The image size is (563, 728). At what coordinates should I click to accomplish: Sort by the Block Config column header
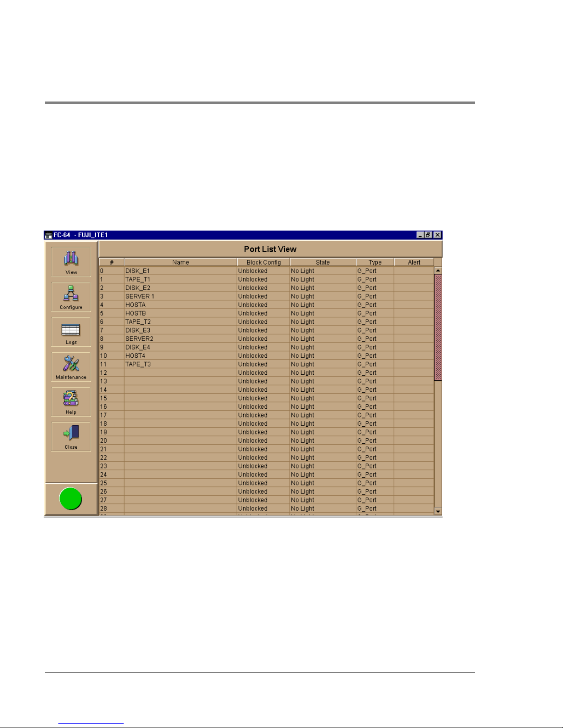(x=263, y=262)
